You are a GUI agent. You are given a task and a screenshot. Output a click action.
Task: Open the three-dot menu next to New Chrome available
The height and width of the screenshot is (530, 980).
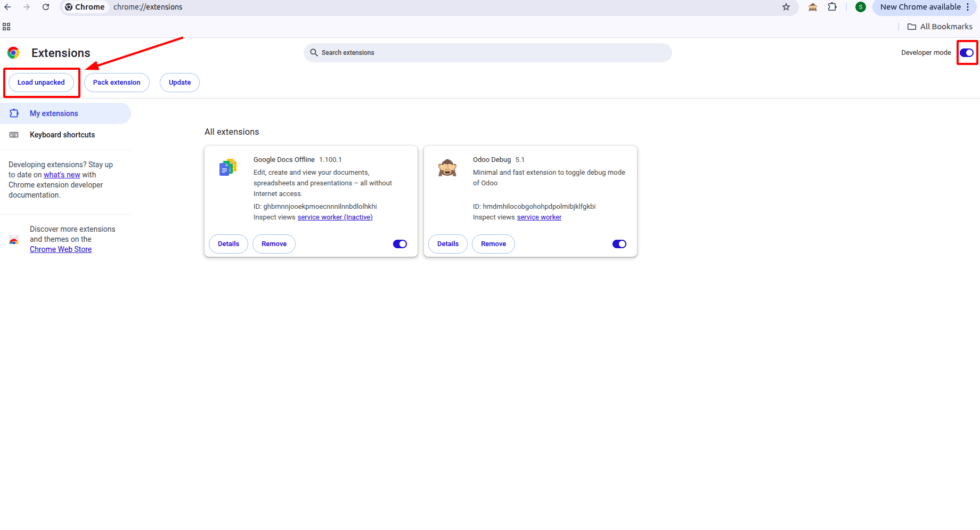point(969,7)
